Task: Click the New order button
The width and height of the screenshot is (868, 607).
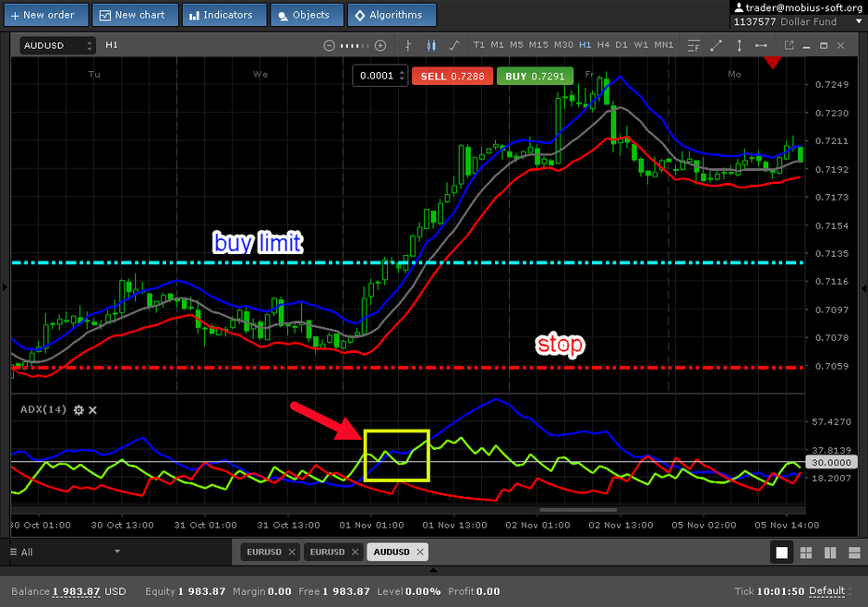Action: (x=46, y=15)
